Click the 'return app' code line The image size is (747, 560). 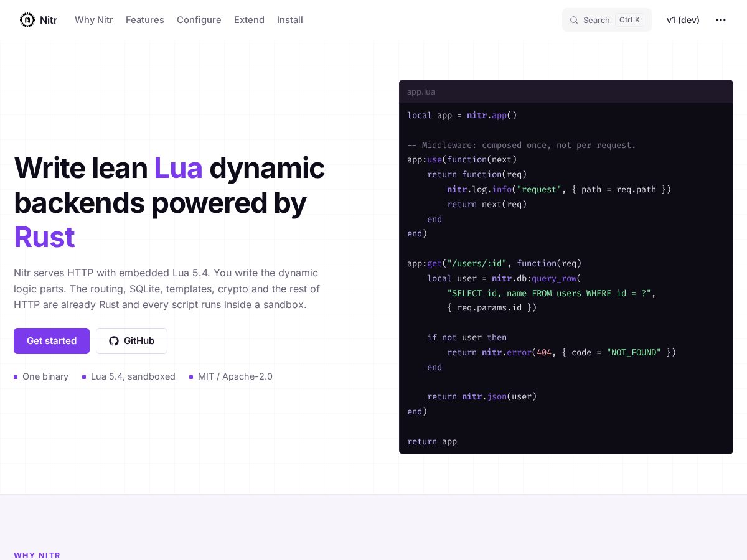coord(432,441)
